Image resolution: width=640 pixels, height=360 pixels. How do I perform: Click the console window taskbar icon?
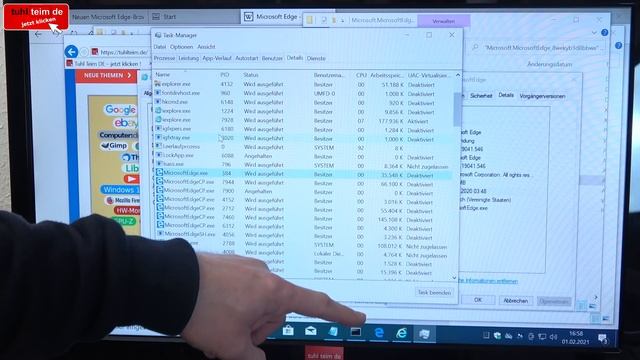point(356,332)
